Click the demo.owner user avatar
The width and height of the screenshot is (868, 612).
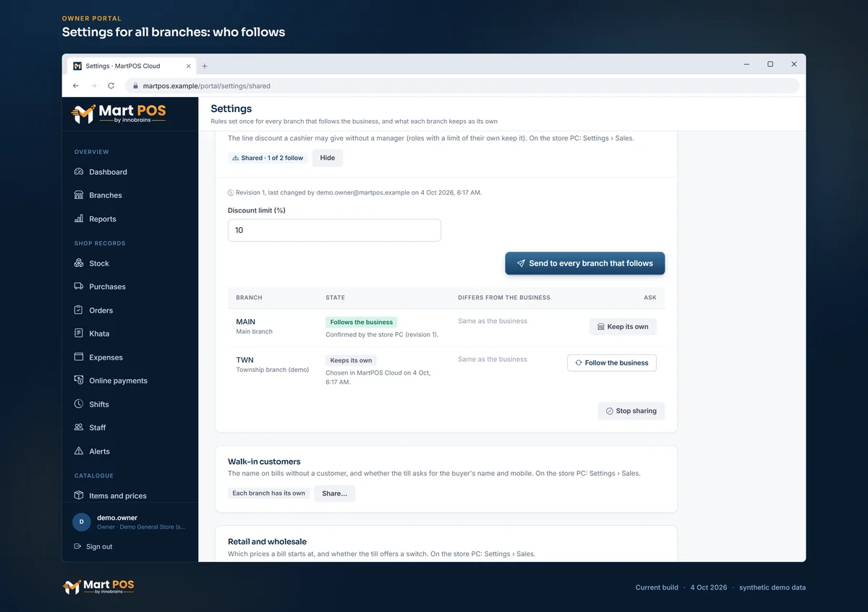pyautogui.click(x=82, y=522)
